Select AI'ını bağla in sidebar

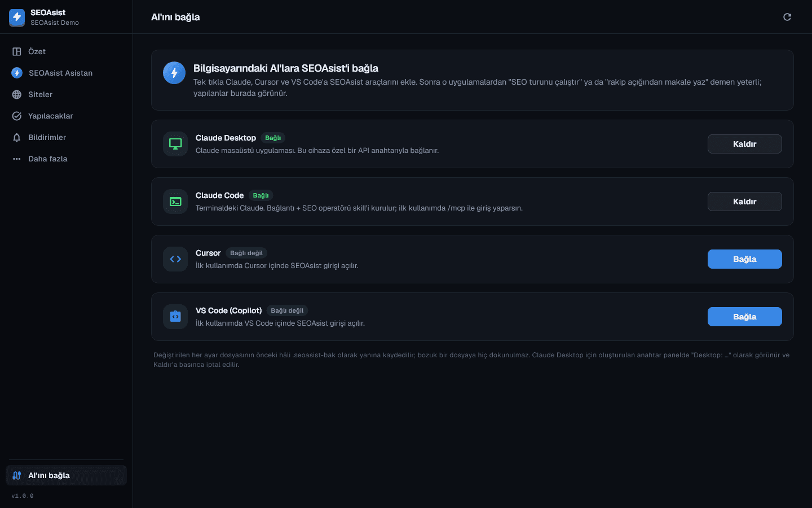click(66, 475)
